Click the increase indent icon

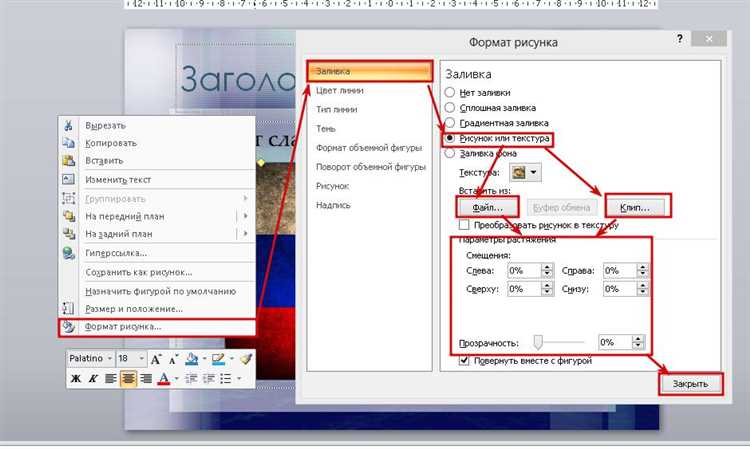209,379
